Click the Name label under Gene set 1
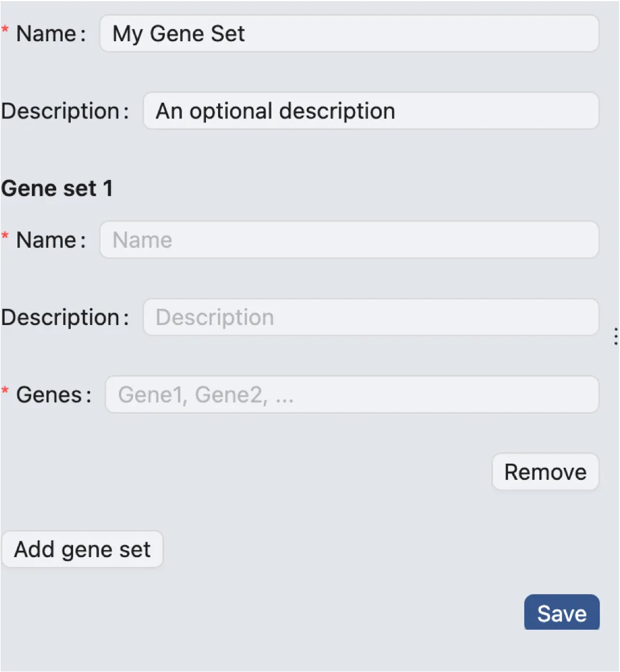 click(x=46, y=240)
